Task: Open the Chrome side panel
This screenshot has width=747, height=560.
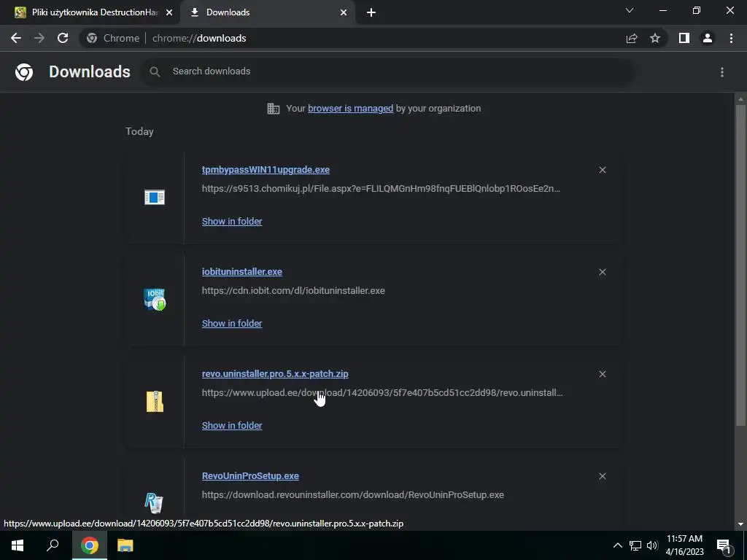Action: tap(684, 38)
